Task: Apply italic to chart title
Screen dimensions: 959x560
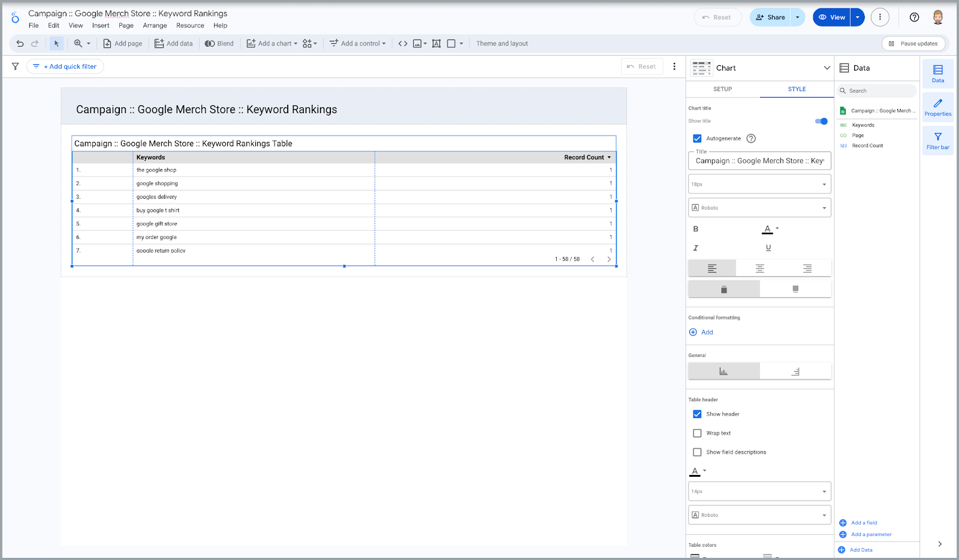Action: (x=696, y=248)
